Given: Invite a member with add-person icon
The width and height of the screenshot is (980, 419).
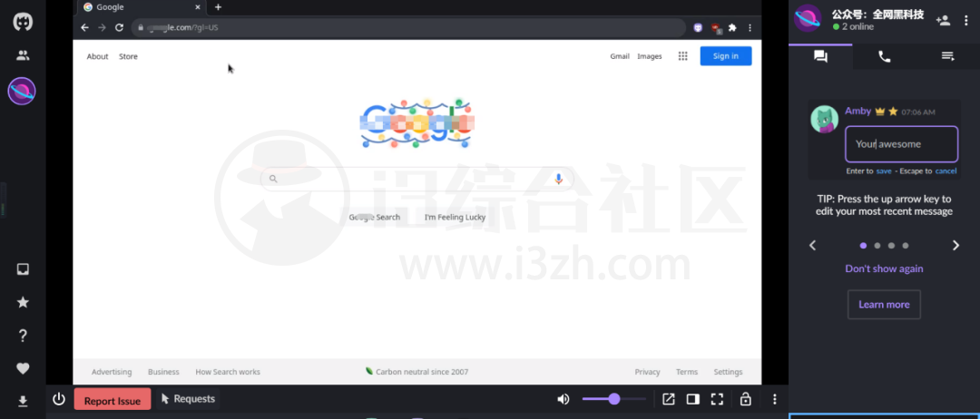Looking at the screenshot, I should point(943,20).
